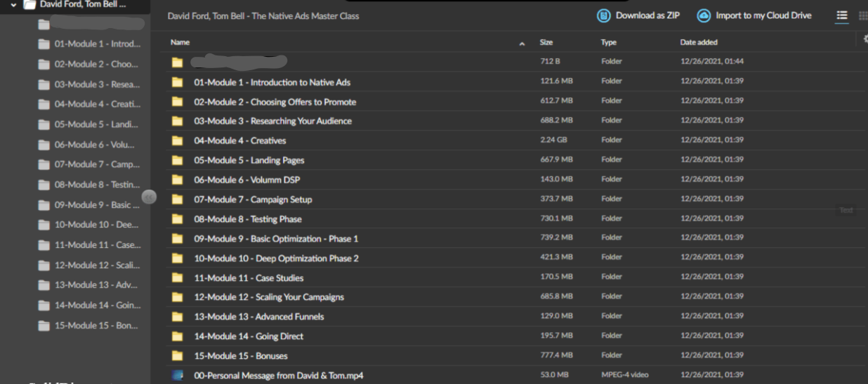Click Import to my Cloud Drive button
868x384 pixels.
click(x=754, y=15)
